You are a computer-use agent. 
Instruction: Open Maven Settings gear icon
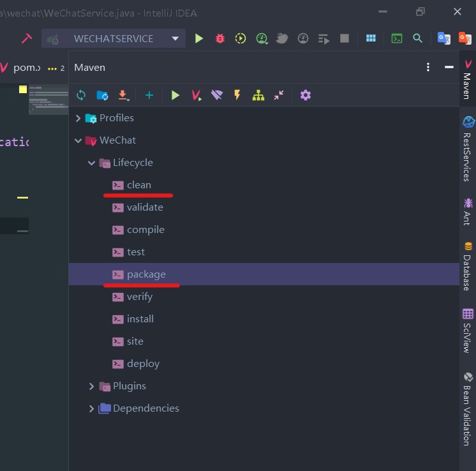tap(306, 95)
